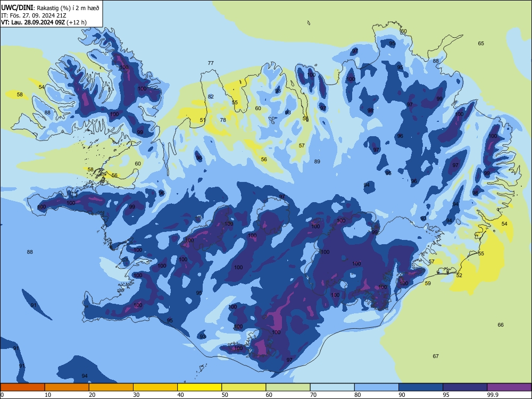
Task: Click the title "UWC/DINI: Rakastig (%) í 2 m hæð"
Action: click(50, 7)
